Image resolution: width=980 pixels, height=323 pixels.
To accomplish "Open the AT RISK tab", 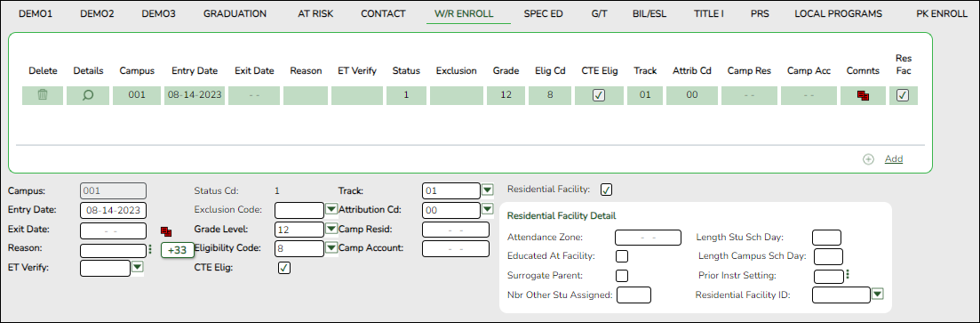I will pyautogui.click(x=315, y=13).
